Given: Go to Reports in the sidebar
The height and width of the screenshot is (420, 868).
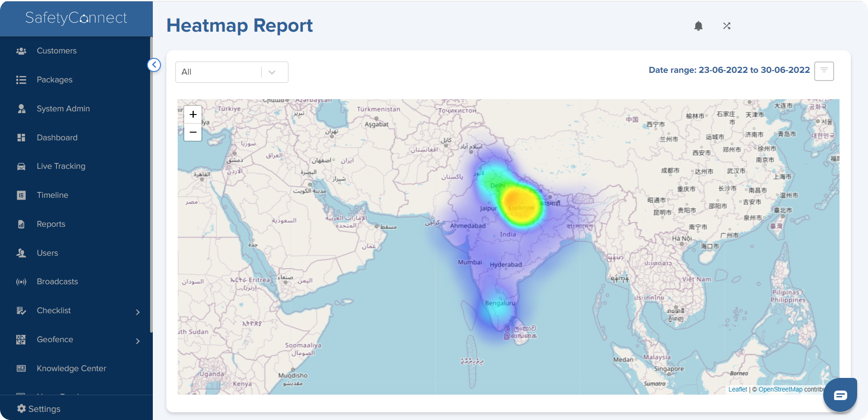Looking at the screenshot, I should [x=51, y=224].
